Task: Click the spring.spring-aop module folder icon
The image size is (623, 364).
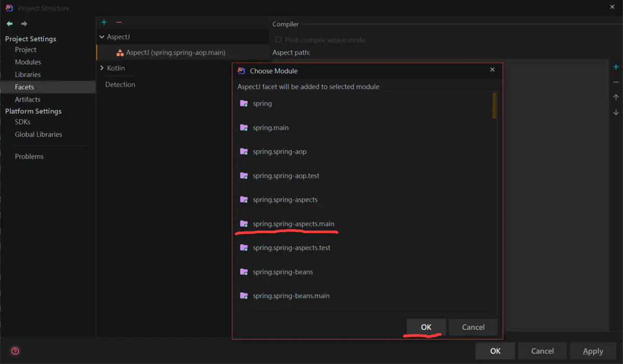Action: 243,151
